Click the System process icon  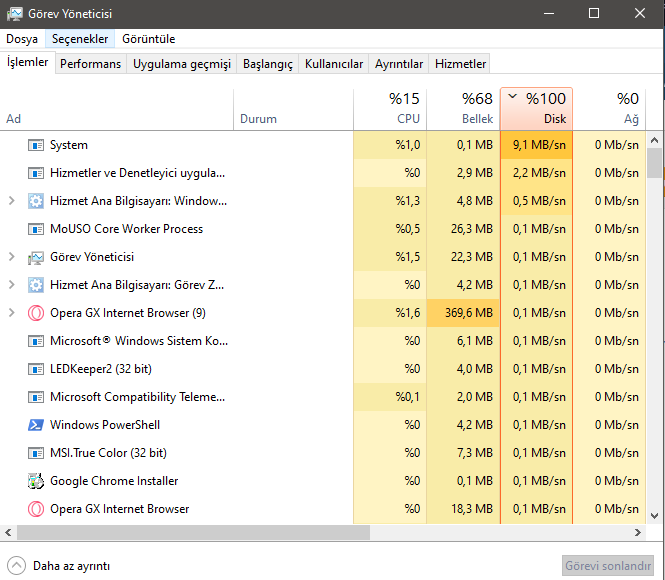[x=36, y=145]
